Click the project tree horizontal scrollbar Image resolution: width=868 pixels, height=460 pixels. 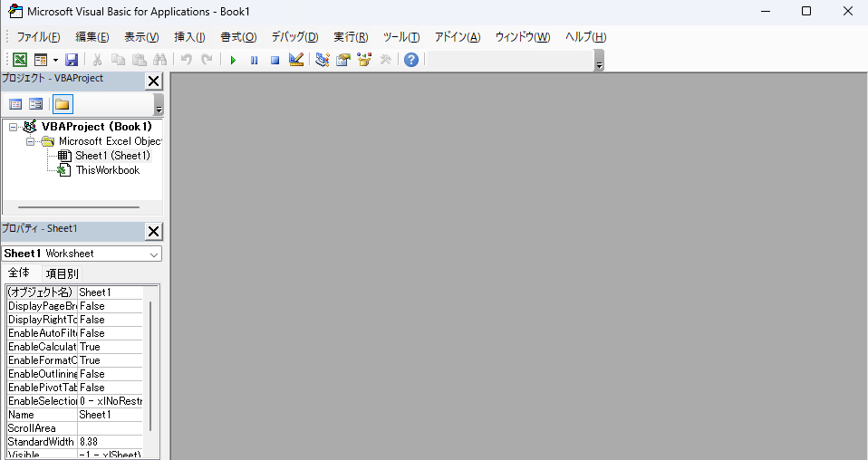79,207
